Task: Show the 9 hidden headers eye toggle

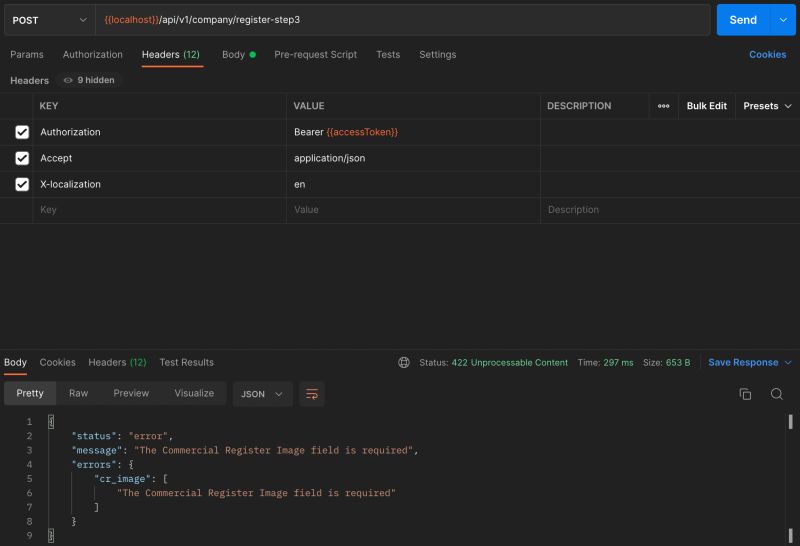Action: [x=89, y=80]
